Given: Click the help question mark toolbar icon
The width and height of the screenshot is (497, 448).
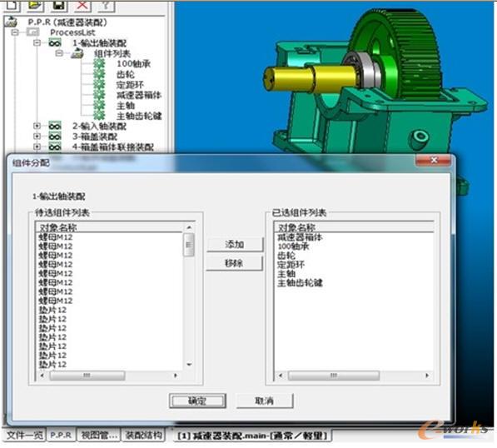Looking at the screenshot, I should pyautogui.click(x=107, y=5).
